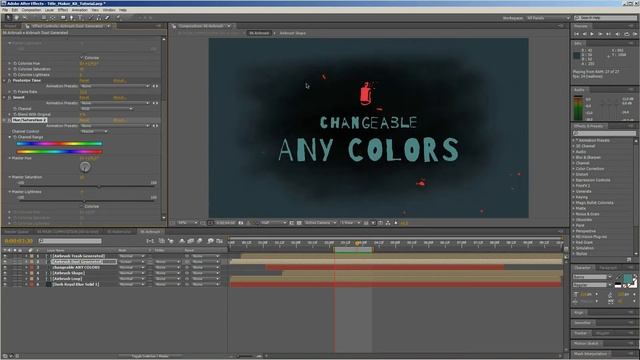Image resolution: width=640 pixels, height=360 pixels.
Task: Open the Effect menu
Action: [x=63, y=10]
